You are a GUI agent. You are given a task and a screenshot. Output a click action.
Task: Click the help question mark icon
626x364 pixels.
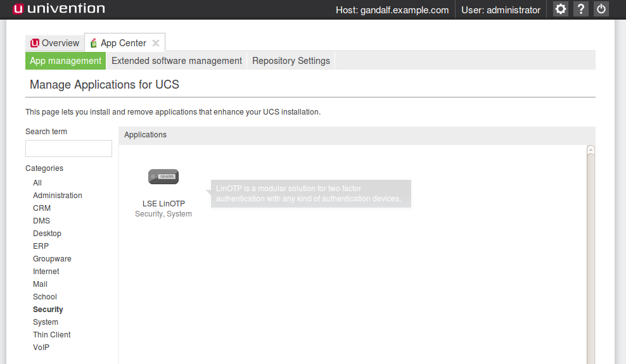point(581,9)
